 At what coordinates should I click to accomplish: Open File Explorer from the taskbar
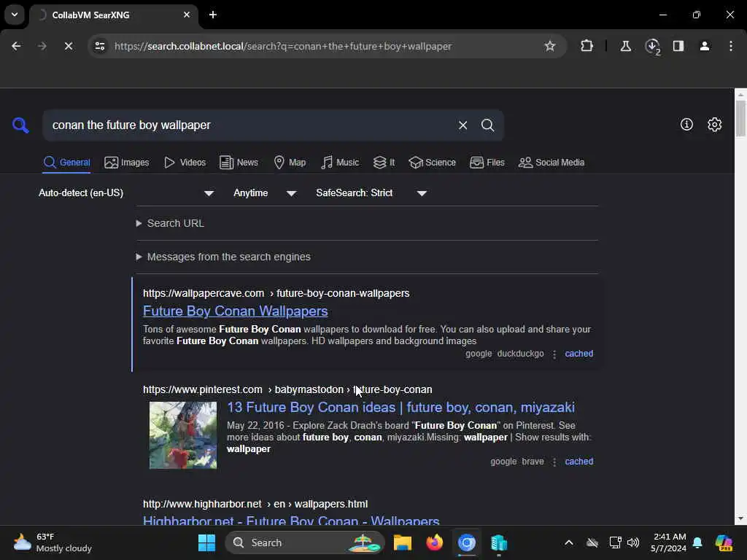[403, 542]
